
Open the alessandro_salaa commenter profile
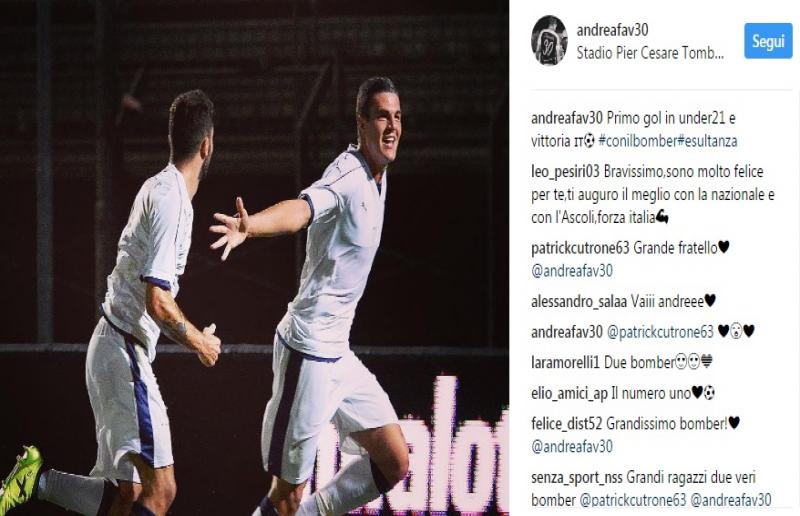pyautogui.click(x=579, y=301)
